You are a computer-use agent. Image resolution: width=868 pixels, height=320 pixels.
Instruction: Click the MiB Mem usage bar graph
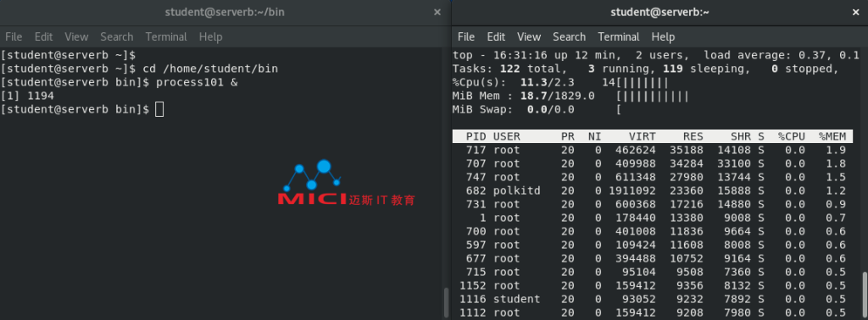tap(653, 97)
